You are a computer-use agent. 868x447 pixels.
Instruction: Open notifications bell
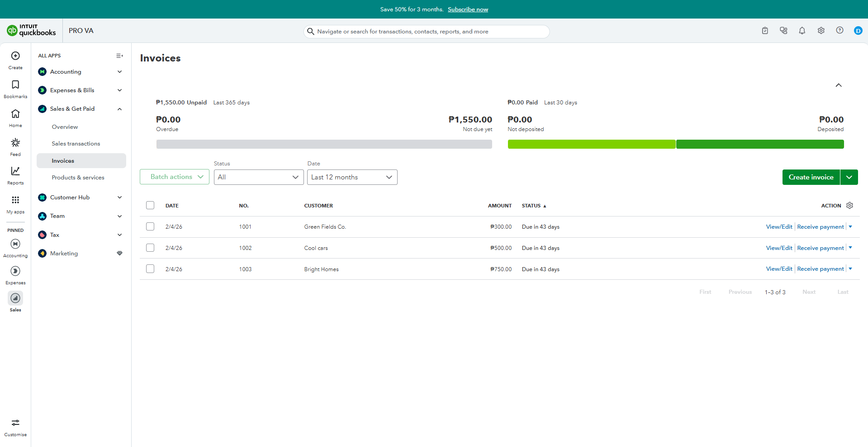802,31
